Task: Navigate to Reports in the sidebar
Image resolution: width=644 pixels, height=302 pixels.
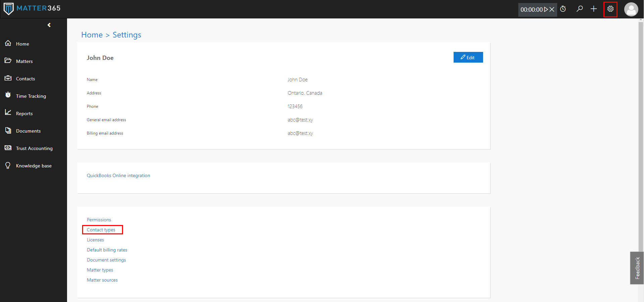Action: [24, 114]
